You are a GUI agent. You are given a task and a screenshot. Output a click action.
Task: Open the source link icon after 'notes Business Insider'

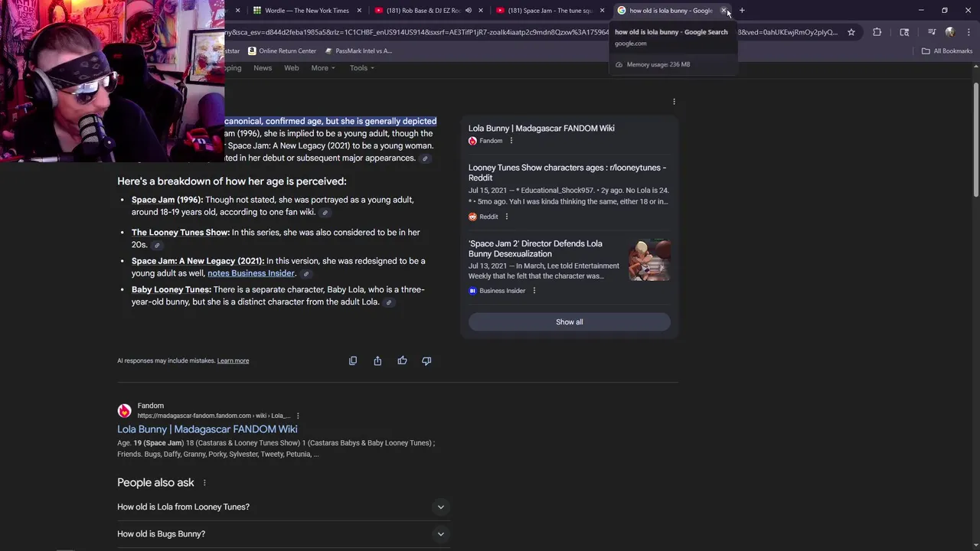coord(305,274)
